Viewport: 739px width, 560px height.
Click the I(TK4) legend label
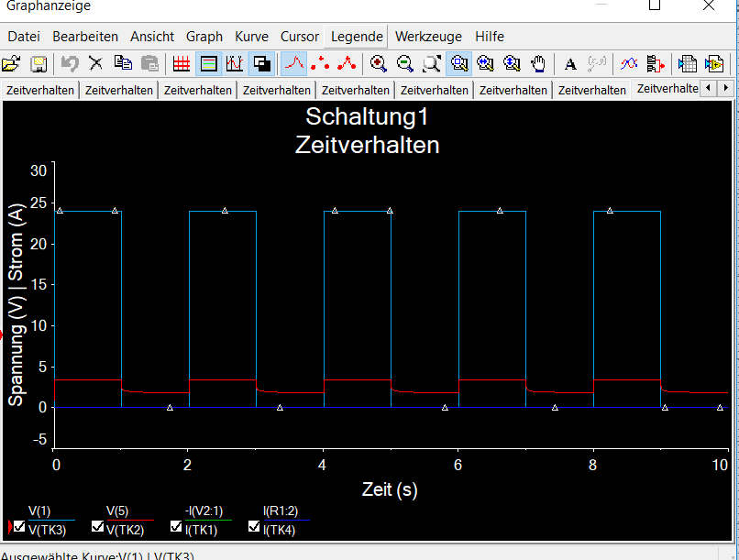(280, 531)
